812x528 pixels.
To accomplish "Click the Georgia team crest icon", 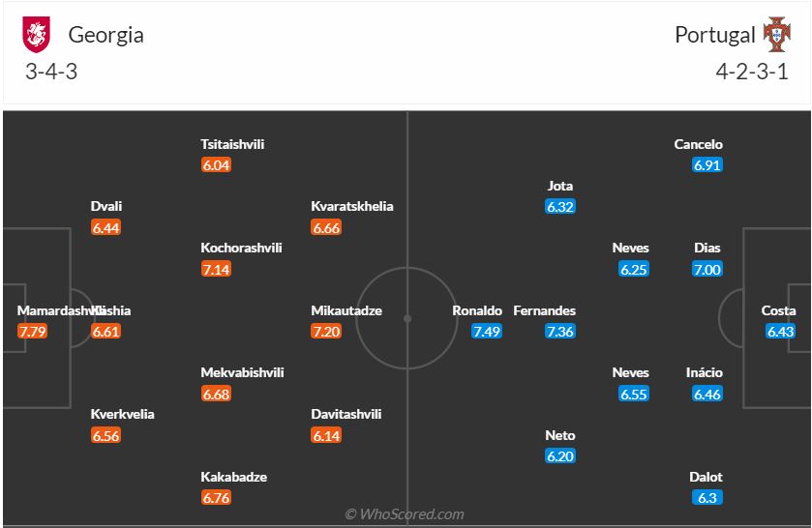I will 38,35.
